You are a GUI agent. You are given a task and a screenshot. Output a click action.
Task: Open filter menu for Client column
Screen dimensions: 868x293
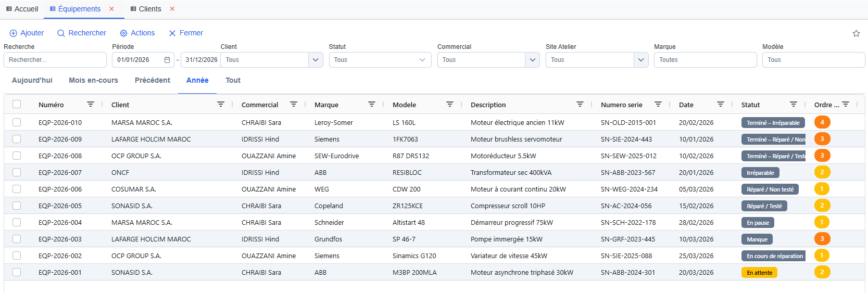coord(221,105)
